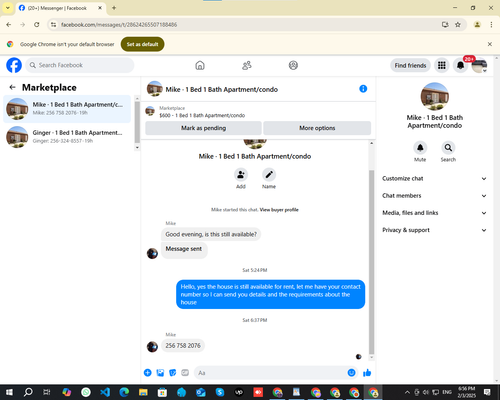Screen dimensions: 500x400
Task: Click the conversation list scrollbar
Action: 137,122
